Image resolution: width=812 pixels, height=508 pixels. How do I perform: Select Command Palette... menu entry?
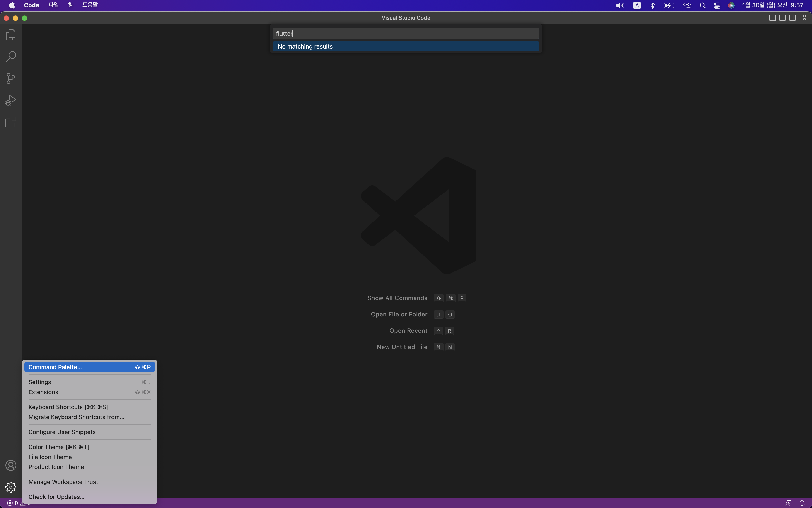[x=89, y=367]
